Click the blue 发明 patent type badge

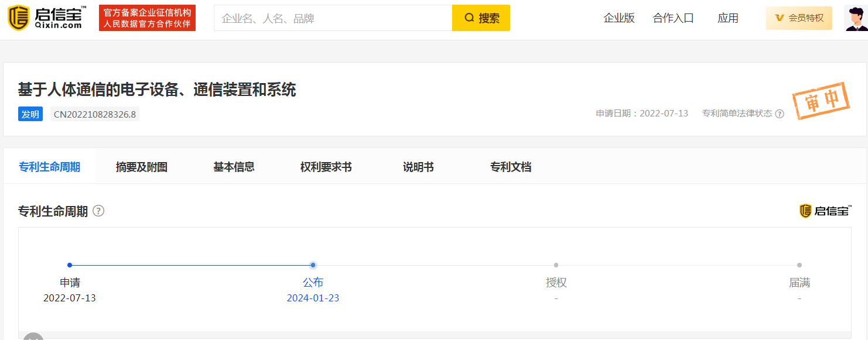pos(30,114)
